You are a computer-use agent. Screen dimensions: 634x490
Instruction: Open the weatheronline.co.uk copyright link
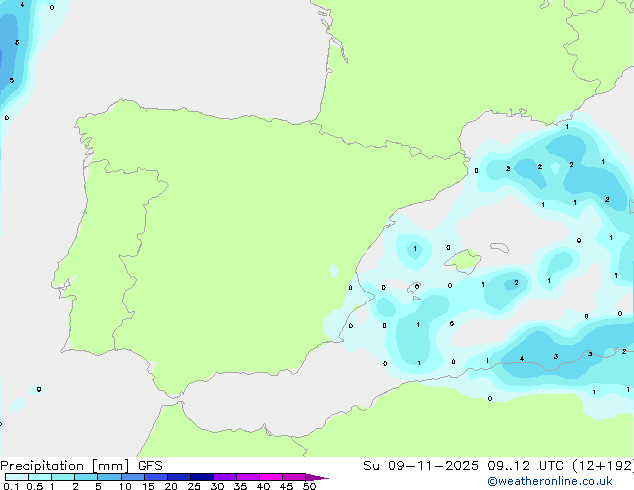tap(550, 481)
